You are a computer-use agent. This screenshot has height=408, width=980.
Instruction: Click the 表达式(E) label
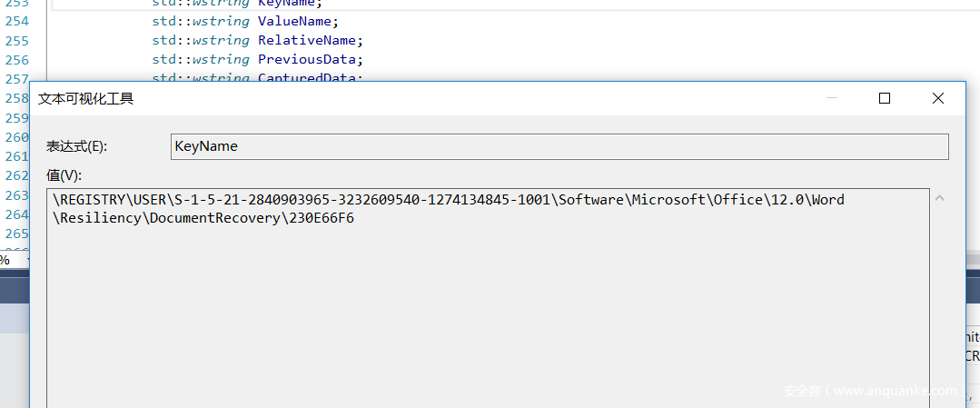pos(77,146)
